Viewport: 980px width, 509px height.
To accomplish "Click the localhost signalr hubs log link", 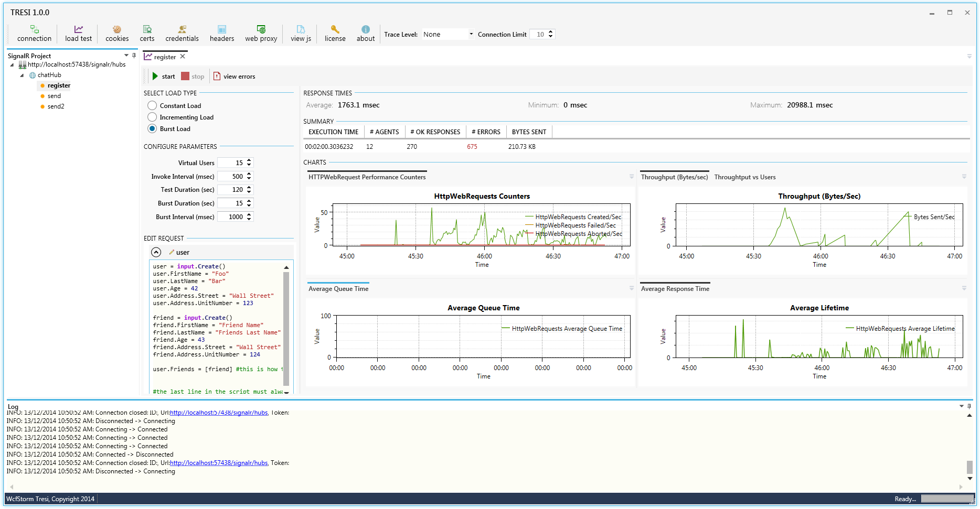I will click(x=219, y=463).
